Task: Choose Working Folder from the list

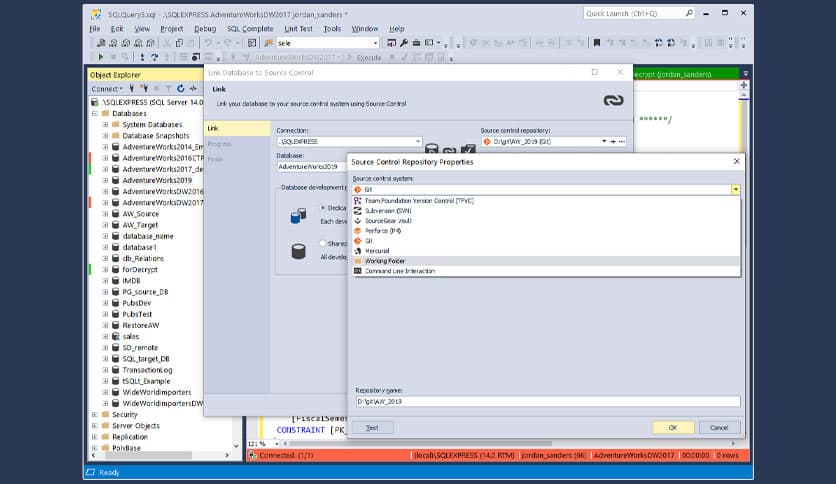Action: pyautogui.click(x=546, y=261)
